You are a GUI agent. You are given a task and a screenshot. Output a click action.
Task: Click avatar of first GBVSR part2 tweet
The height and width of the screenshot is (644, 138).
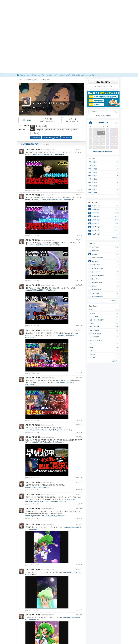[22, 151]
